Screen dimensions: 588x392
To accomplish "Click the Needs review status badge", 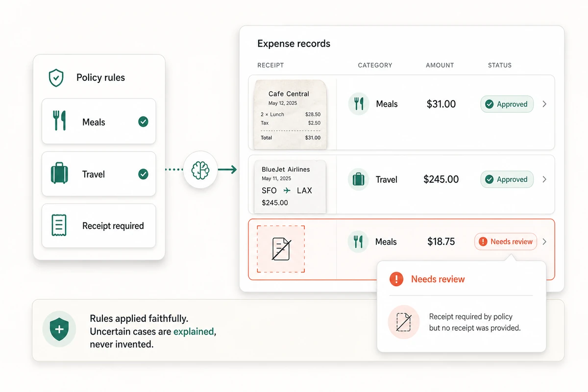I will coord(506,242).
